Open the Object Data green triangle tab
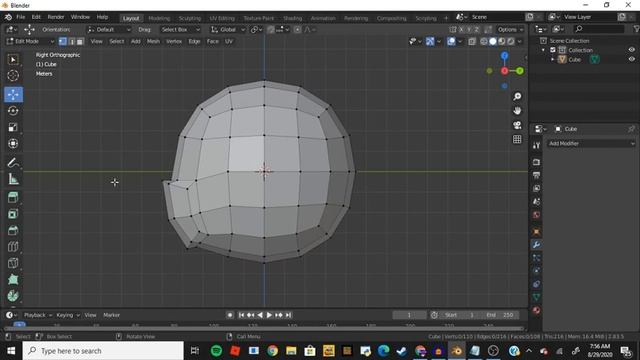 pos(536,297)
